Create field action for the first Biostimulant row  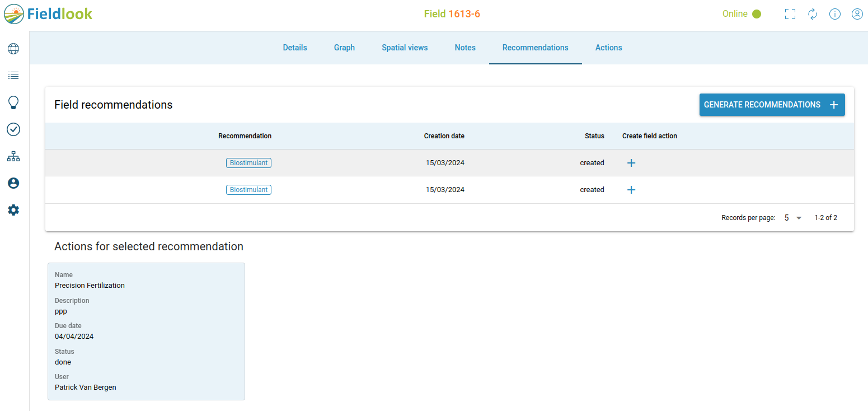[x=631, y=163]
